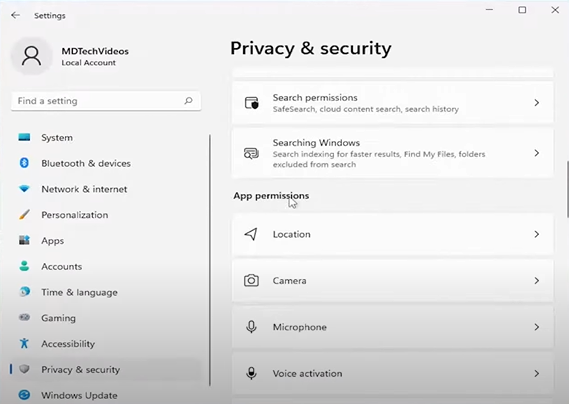
Task: Click the Windows Update sidebar icon
Action: [24, 395]
